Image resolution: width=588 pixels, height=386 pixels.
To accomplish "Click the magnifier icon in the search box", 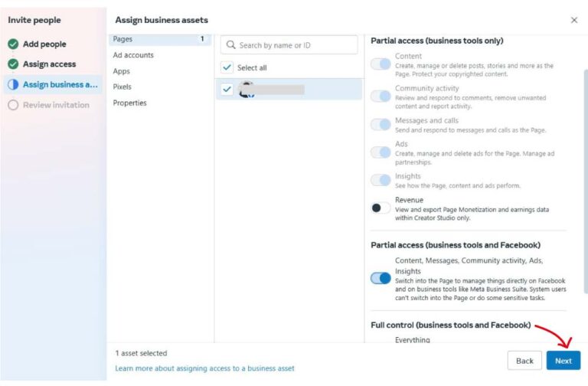I will pyautogui.click(x=231, y=45).
